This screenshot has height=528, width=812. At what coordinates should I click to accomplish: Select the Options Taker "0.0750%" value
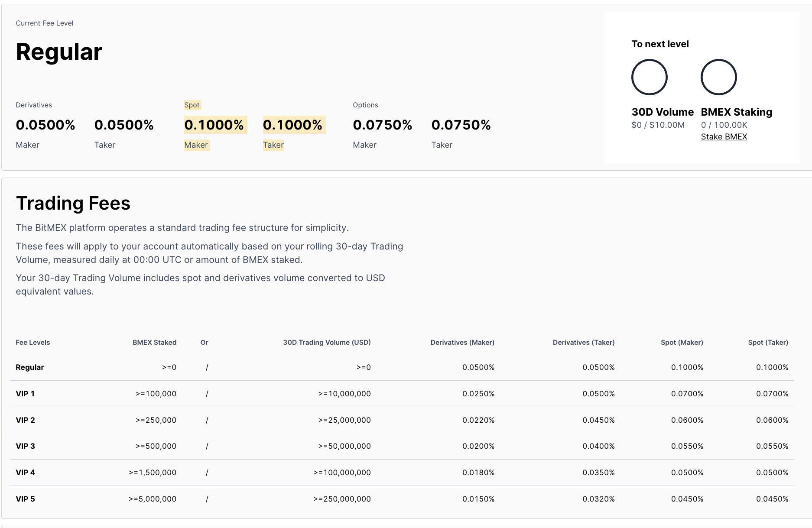pos(461,125)
